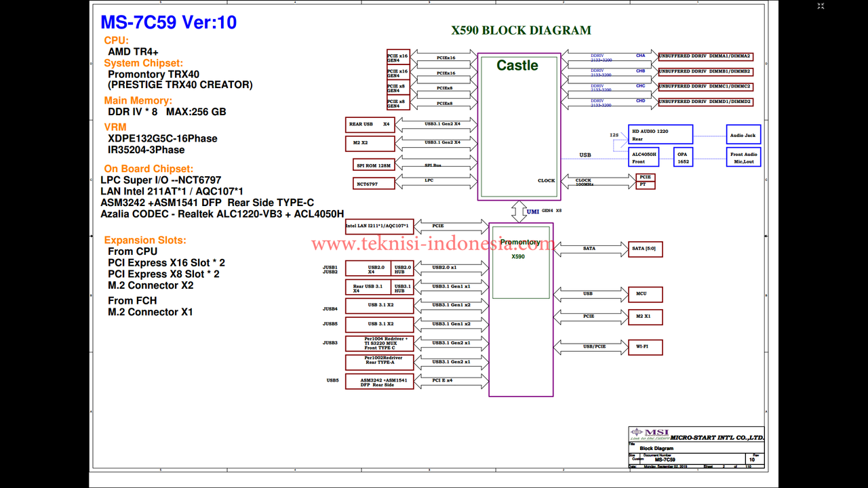Click "M.2 Connector X1" line

pos(151,312)
